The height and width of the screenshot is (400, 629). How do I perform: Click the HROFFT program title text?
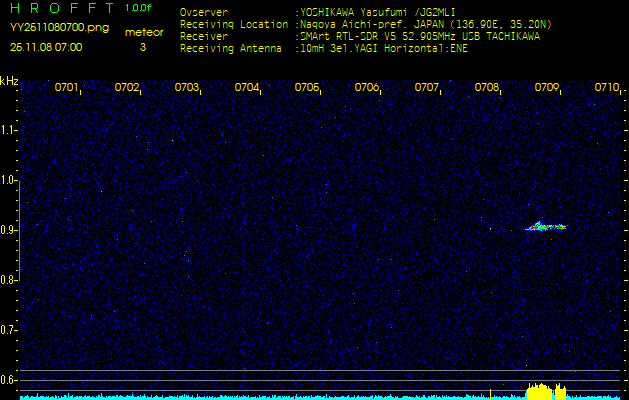pyautogui.click(x=63, y=8)
